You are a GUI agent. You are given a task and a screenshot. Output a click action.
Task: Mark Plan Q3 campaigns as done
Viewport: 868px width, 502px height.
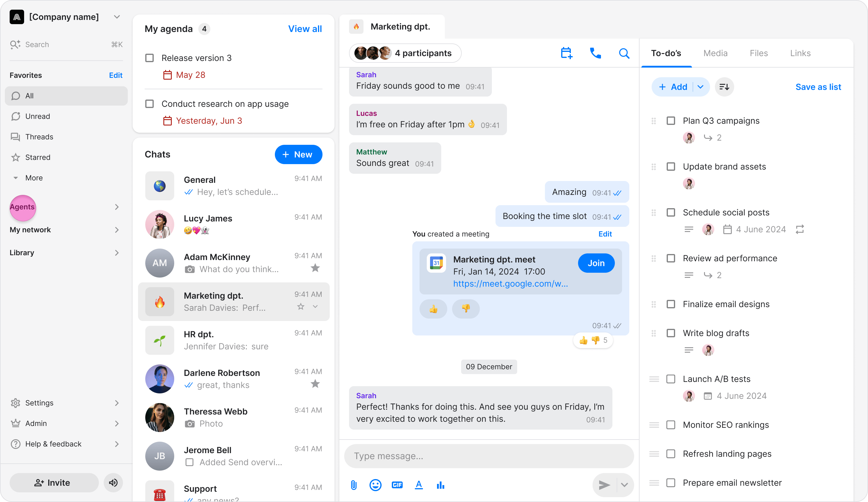[x=671, y=121]
